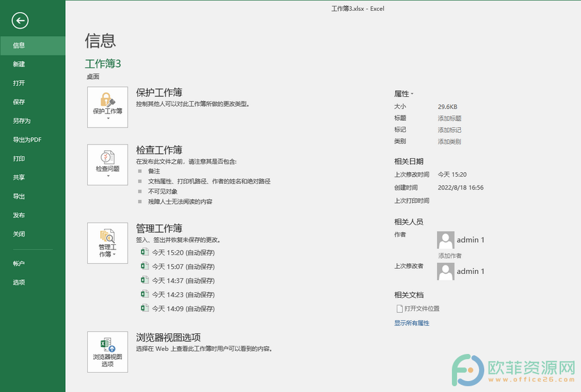Open autosaved version 今天 14:37
This screenshot has width=581, height=392.
pos(178,280)
